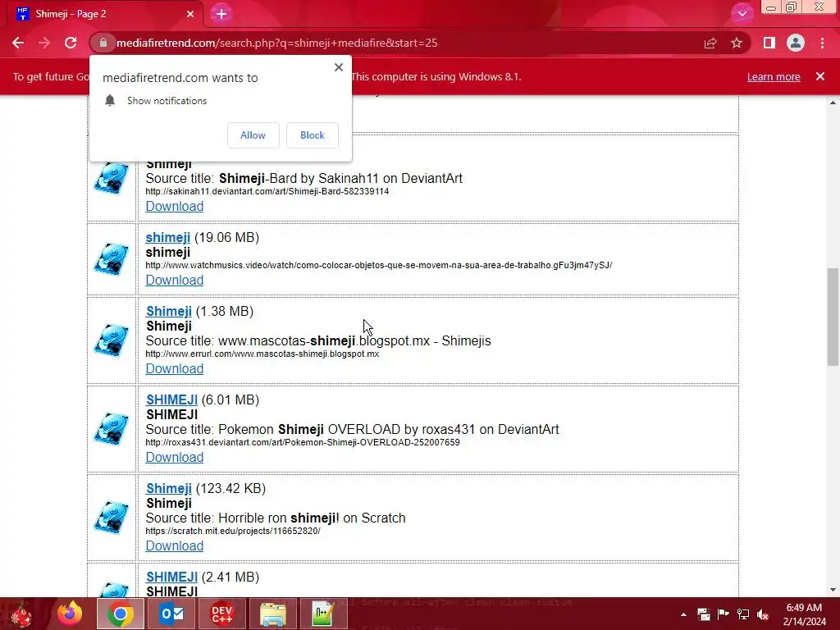The height and width of the screenshot is (630, 840).
Task: Click the scrollbar down arrow
Action: tap(833, 590)
